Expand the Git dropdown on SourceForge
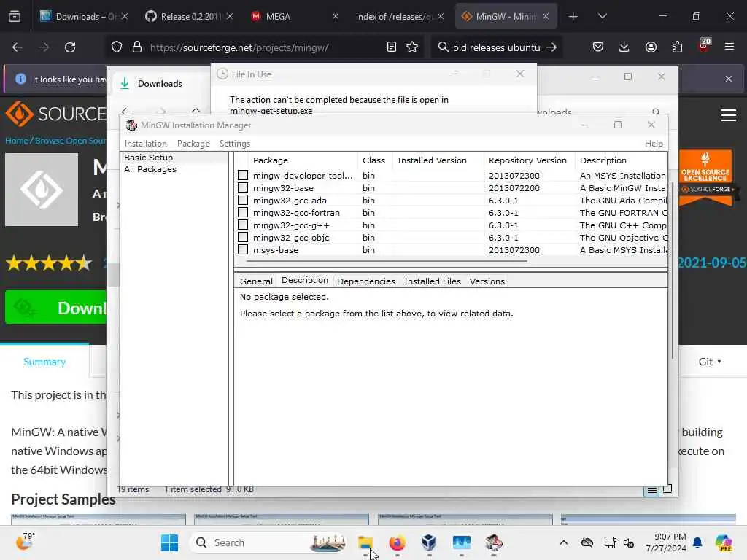747x560 pixels. [710, 362]
